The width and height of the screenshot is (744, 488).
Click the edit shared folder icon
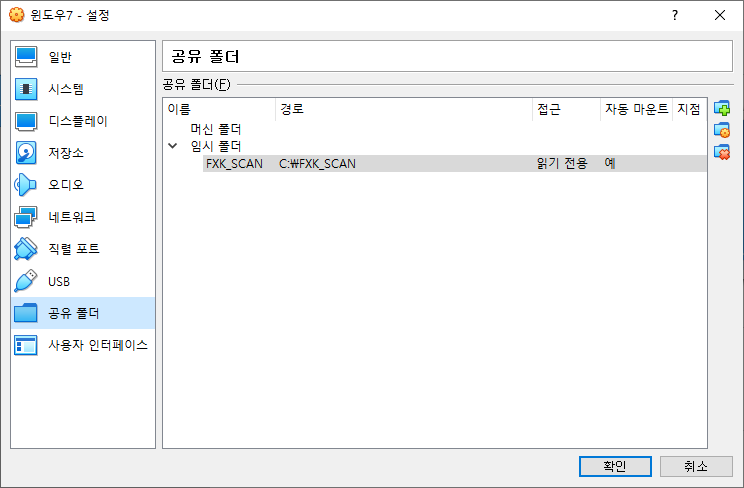click(722, 131)
